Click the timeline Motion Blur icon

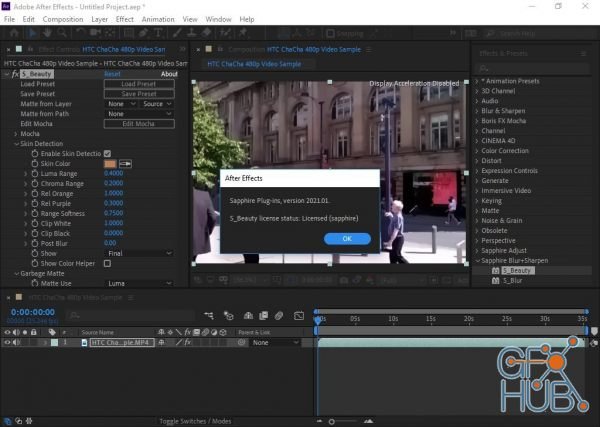click(279, 316)
